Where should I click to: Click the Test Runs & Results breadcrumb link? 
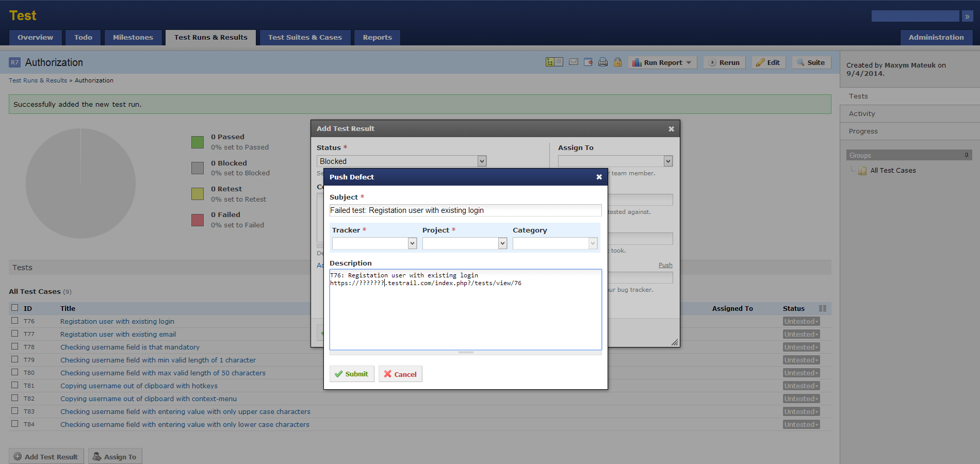(38, 80)
